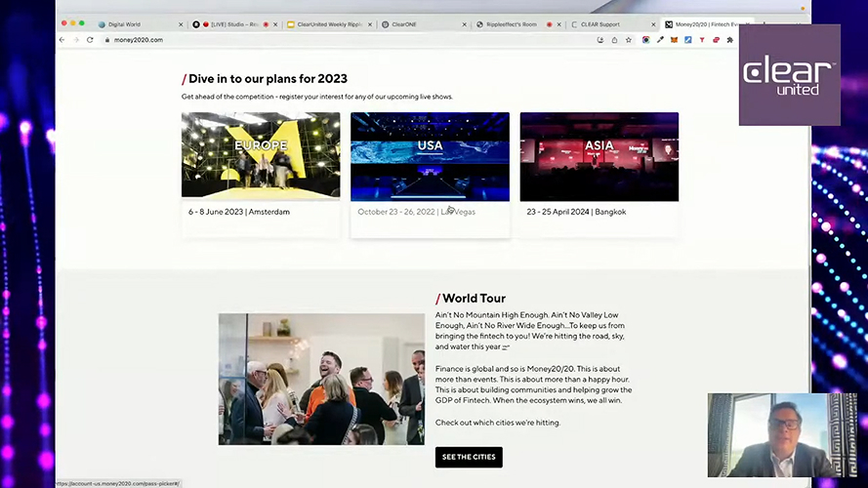Click the browser back arrow

(x=62, y=40)
